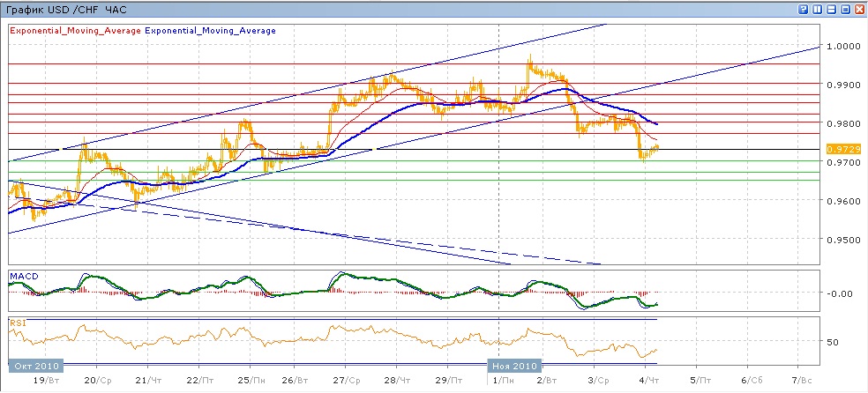The image size is (868, 393).
Task: Click the chart title График USD/CHF ЧАС
Action: (x=65, y=9)
